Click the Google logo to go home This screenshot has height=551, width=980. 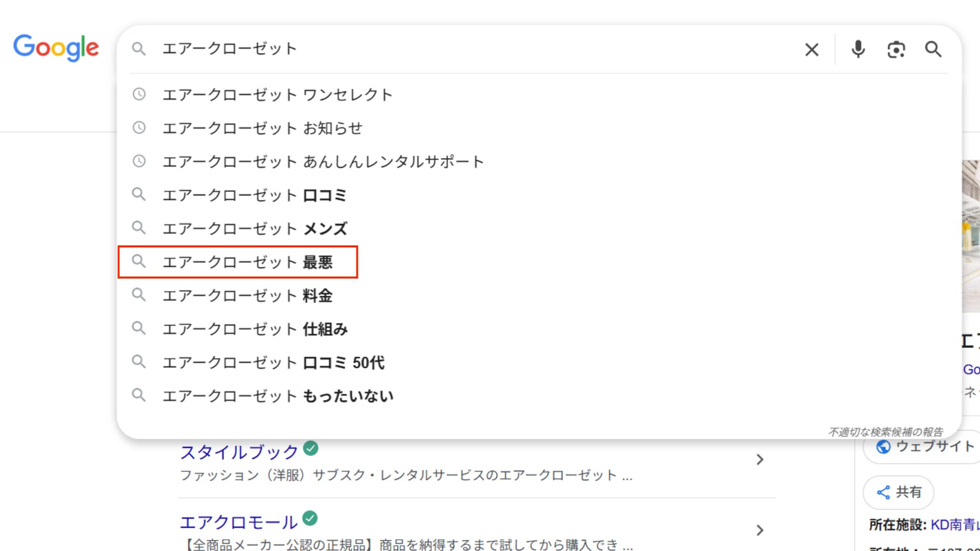[x=56, y=48]
